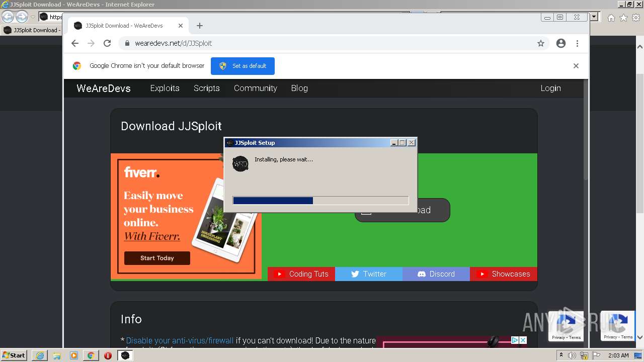Click the Coding Tuts YouTube button
Image resolution: width=644 pixels, height=362 pixels.
pos(301,274)
